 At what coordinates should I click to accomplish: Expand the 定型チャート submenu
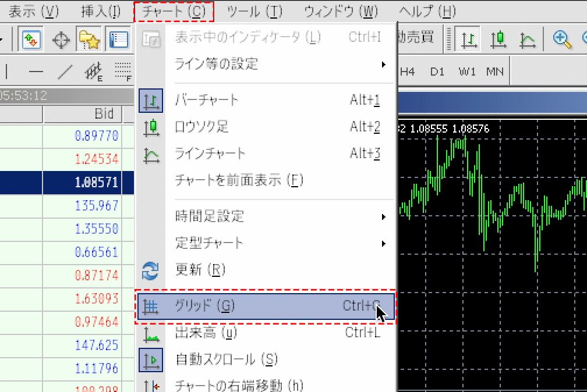[265, 243]
